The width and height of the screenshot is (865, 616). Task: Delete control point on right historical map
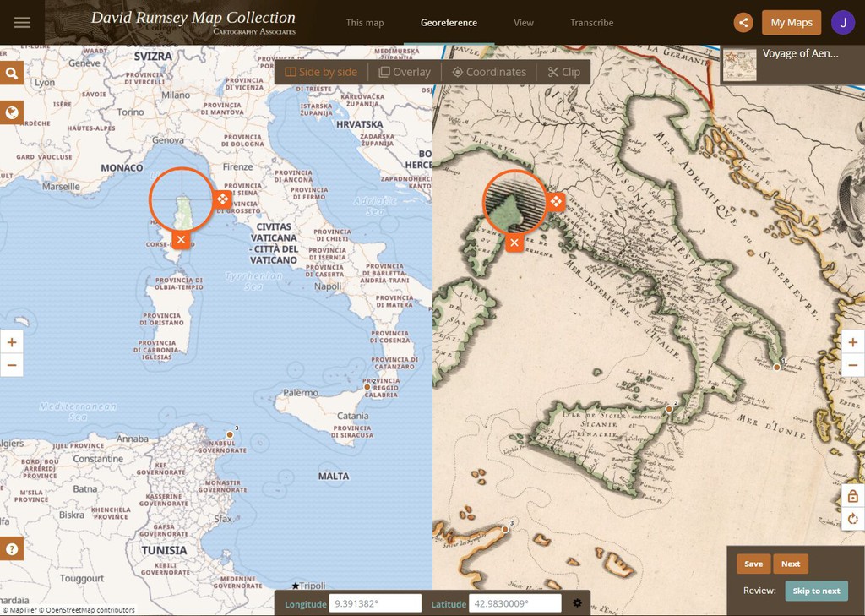point(514,243)
